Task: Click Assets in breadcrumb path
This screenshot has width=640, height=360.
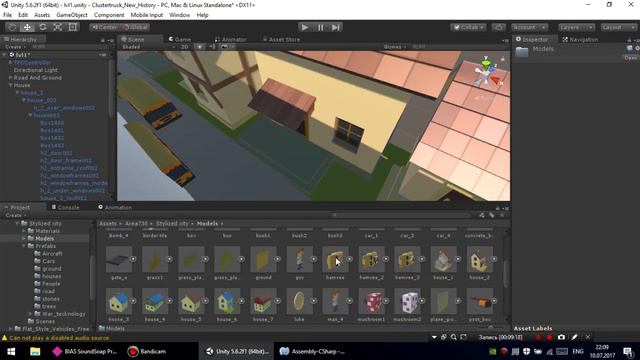Action: [x=108, y=224]
